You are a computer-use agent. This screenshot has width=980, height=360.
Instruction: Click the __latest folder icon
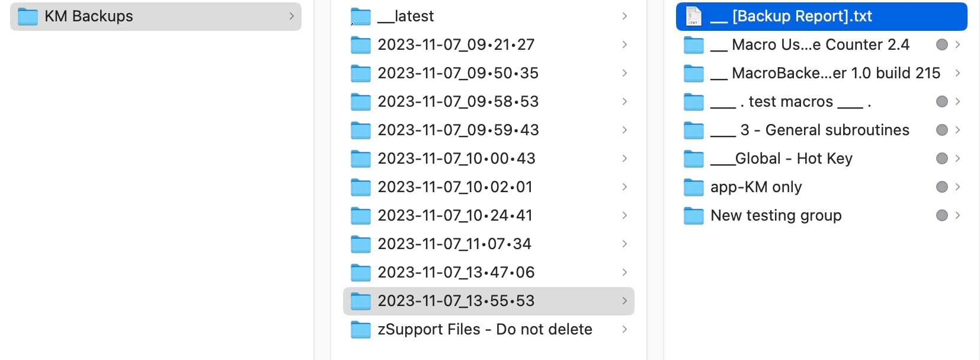point(361,17)
